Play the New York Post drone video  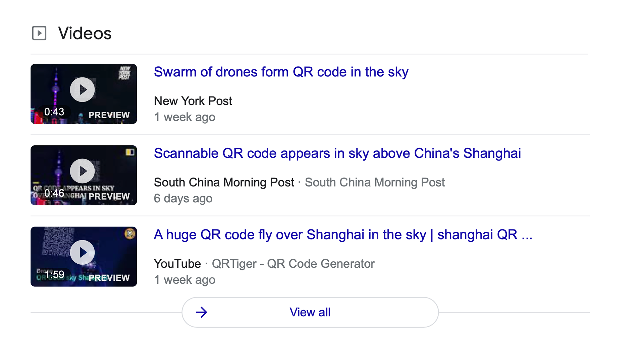pyautogui.click(x=82, y=89)
